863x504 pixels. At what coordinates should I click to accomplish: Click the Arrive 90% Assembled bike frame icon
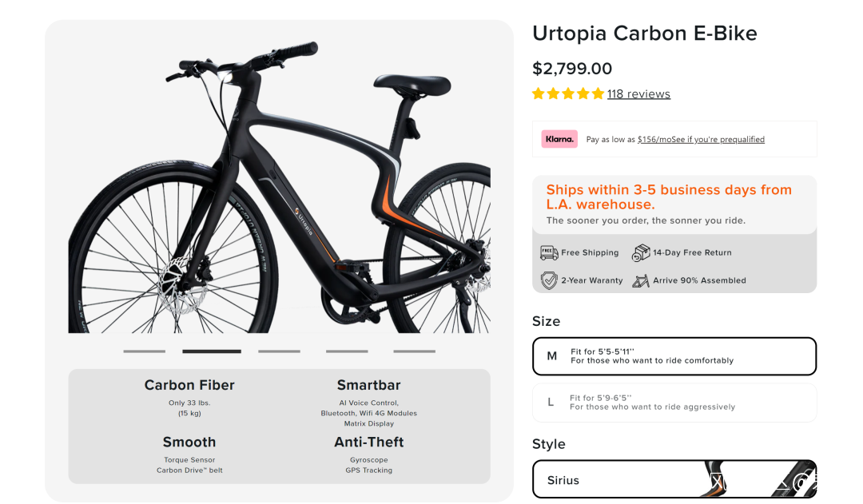click(641, 280)
